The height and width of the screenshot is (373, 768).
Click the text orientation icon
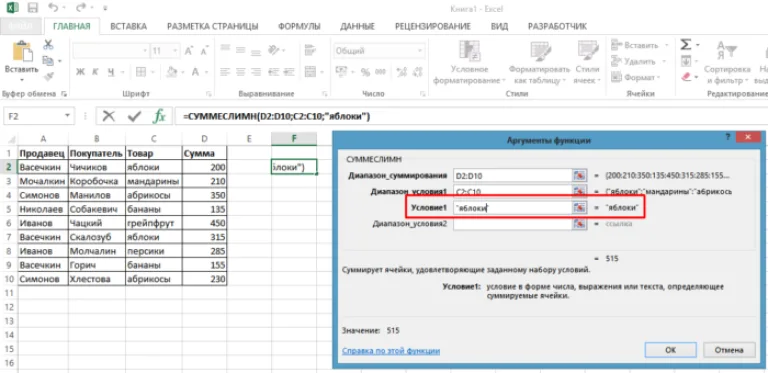275,49
